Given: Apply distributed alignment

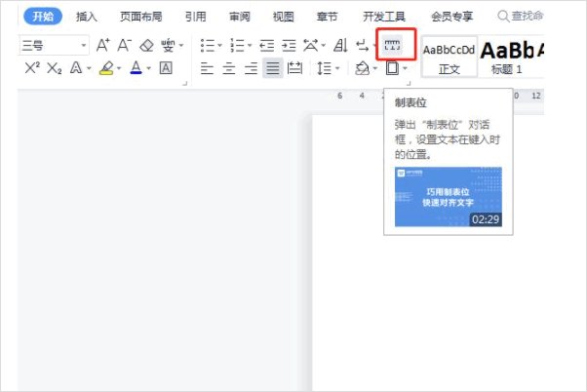Looking at the screenshot, I should 294,68.
